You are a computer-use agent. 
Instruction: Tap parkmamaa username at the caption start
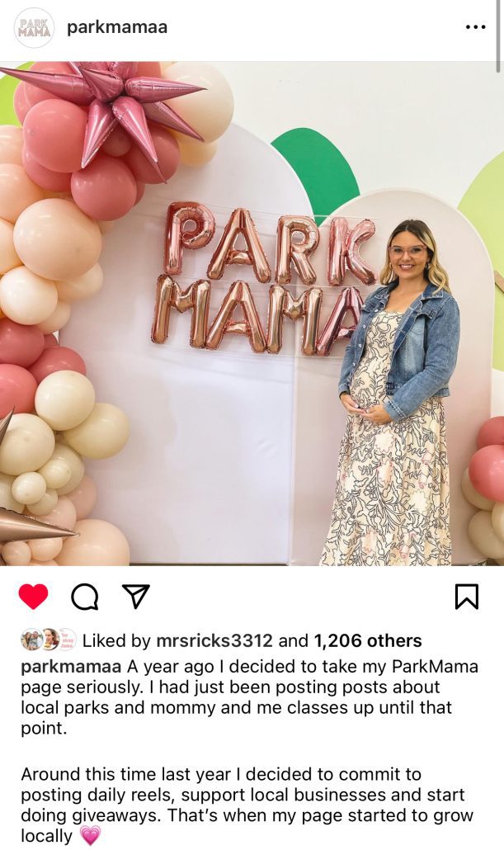pos(71,666)
